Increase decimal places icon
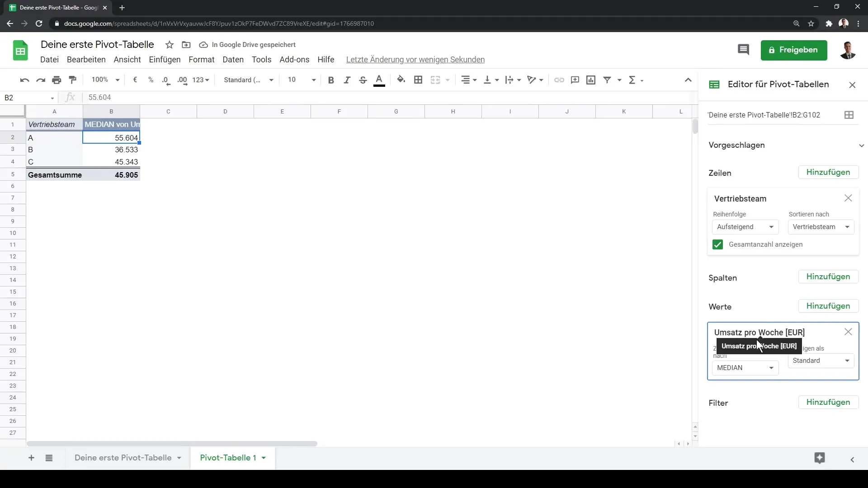868x488 pixels. tap(182, 80)
